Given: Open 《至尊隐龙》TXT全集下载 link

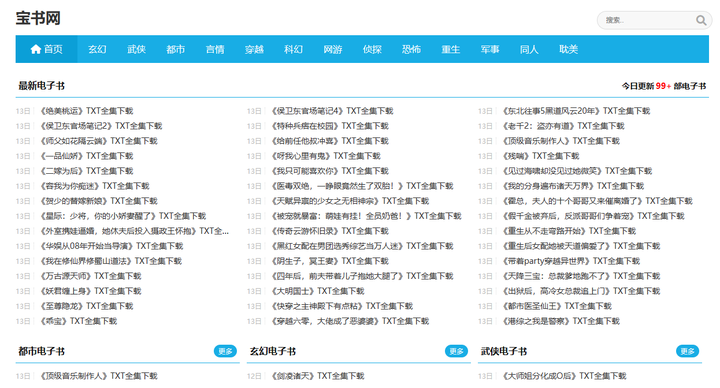Looking at the screenshot, I should tap(86, 306).
